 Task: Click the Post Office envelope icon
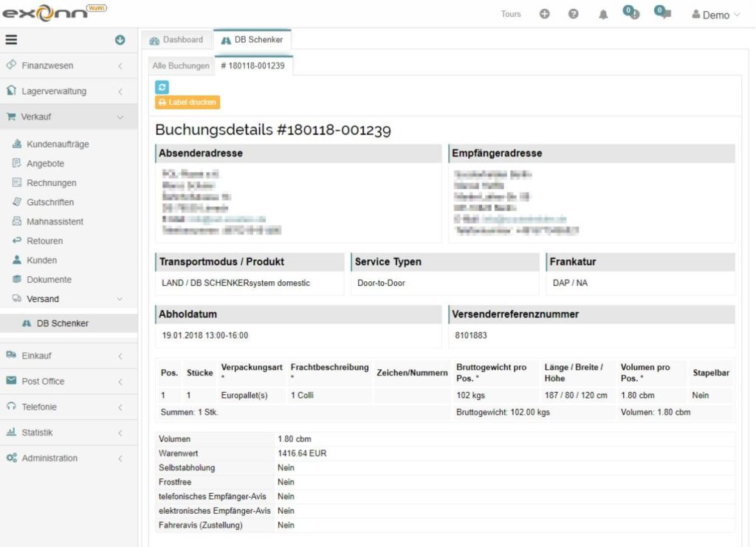tap(11, 381)
